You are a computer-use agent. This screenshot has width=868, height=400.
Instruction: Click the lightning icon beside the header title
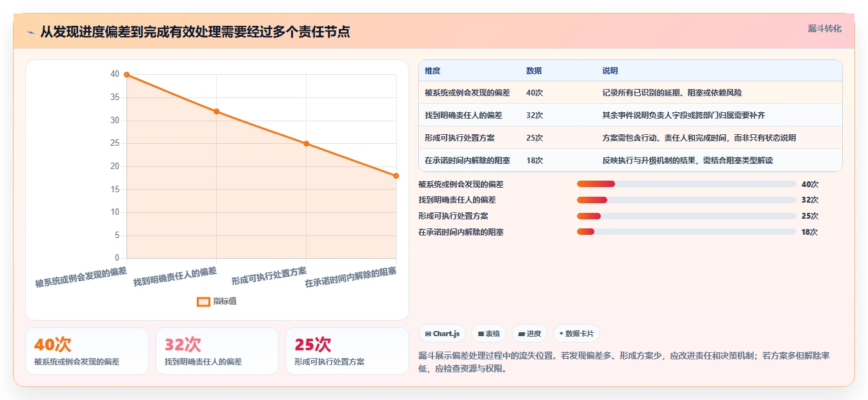pos(30,32)
